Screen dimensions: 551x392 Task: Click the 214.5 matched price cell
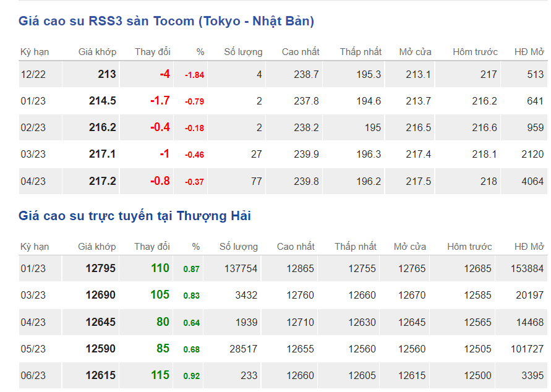[x=102, y=101]
